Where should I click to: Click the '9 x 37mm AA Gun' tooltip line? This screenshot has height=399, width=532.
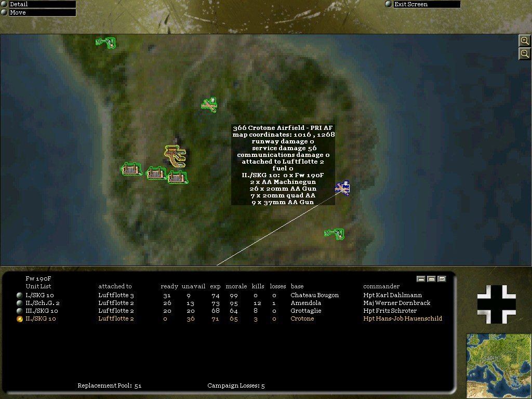point(283,202)
